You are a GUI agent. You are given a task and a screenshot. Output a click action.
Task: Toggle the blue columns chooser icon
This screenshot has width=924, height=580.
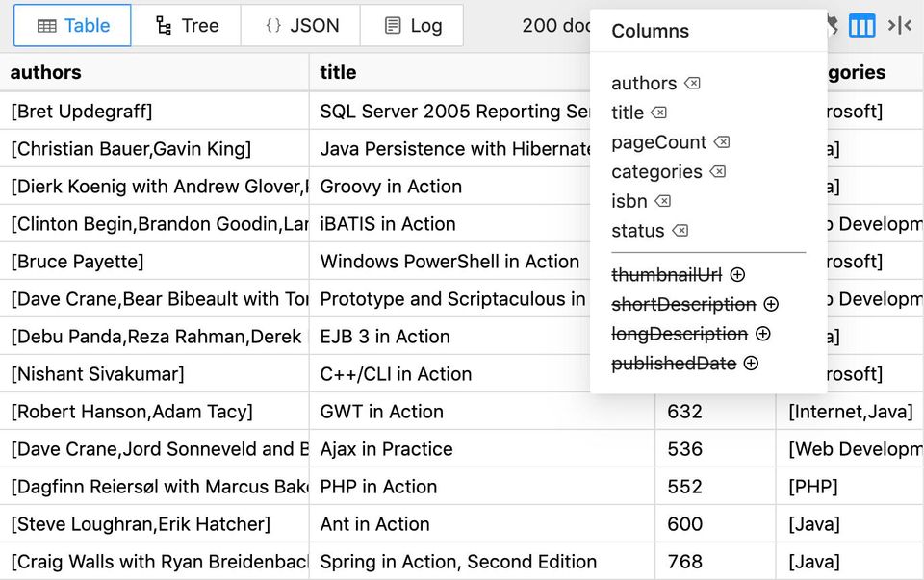tap(861, 26)
